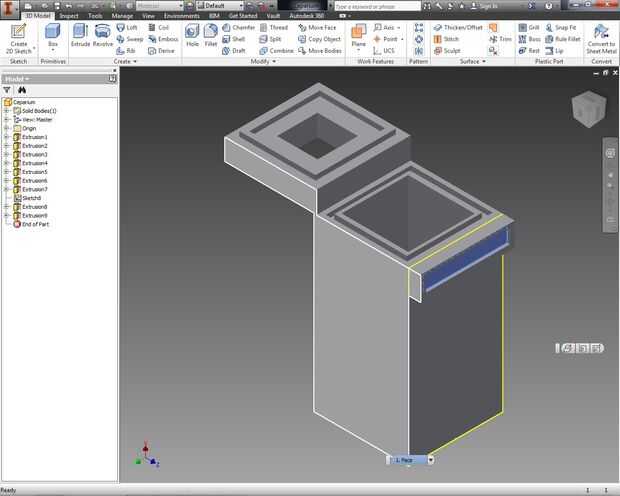Choose the Sculpt surface tool
This screenshot has width=620, height=496.
coord(447,51)
